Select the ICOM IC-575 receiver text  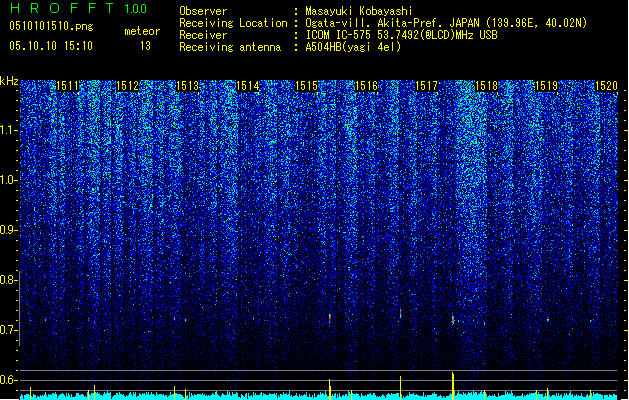pyautogui.click(x=401, y=35)
